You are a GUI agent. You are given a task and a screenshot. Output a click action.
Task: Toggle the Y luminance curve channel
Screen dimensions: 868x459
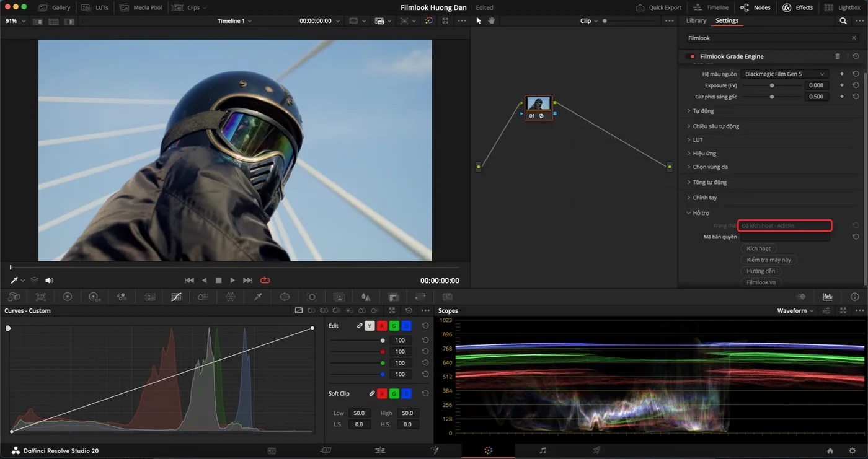tap(370, 326)
